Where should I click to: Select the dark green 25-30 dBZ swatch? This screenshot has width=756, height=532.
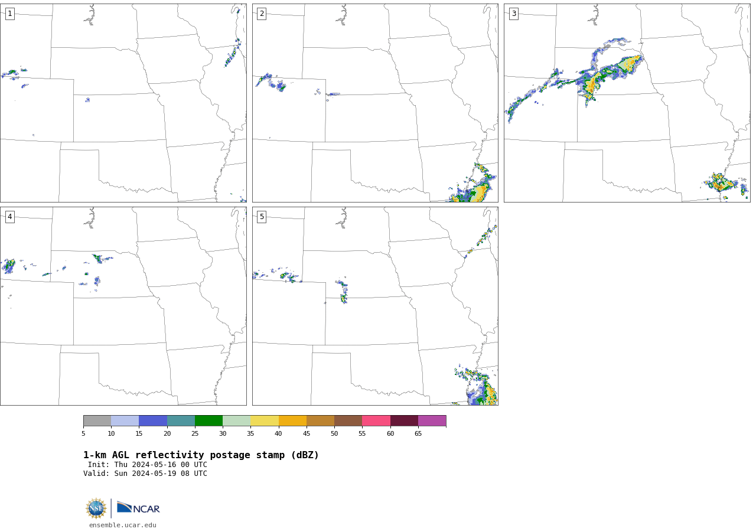(208, 421)
